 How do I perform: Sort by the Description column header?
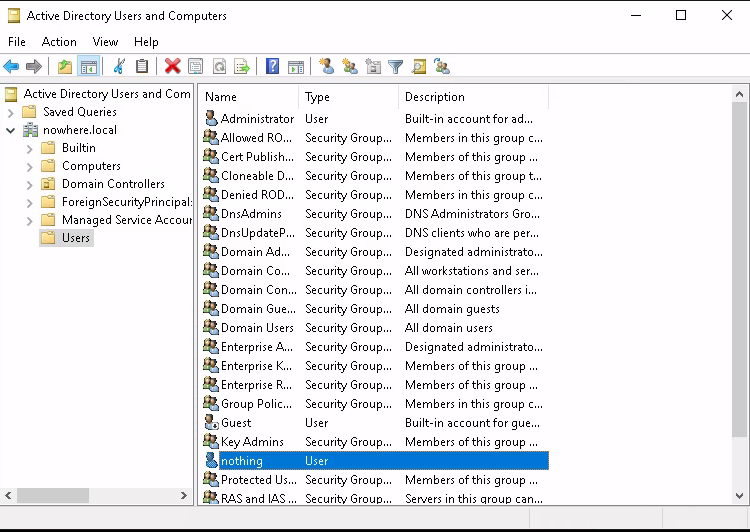(x=473, y=97)
